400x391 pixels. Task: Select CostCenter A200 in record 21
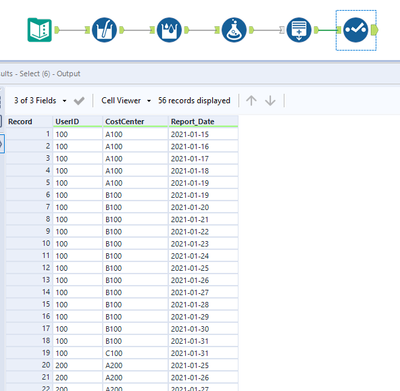point(135,377)
